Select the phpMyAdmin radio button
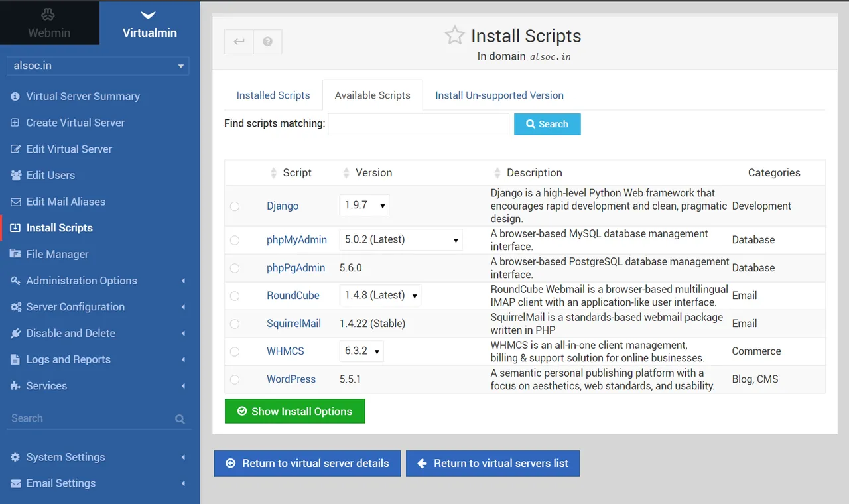 point(235,240)
